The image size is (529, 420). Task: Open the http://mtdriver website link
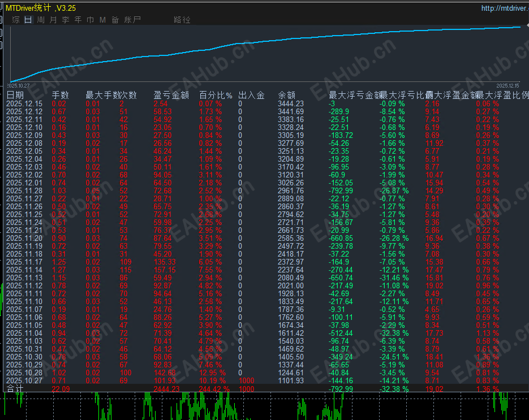[505, 8]
